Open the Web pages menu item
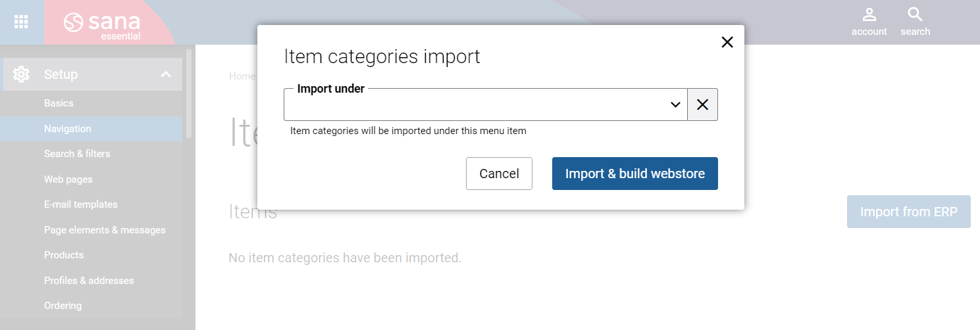Viewport: 980px width, 330px height. tap(68, 179)
